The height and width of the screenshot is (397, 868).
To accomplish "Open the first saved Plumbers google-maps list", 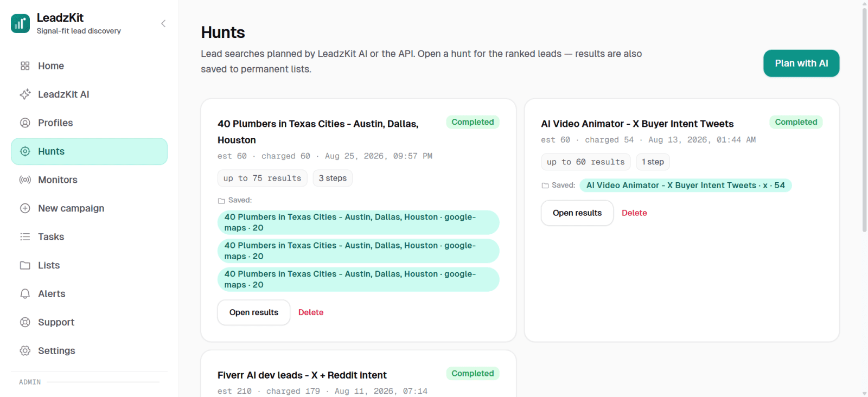I will tap(358, 222).
